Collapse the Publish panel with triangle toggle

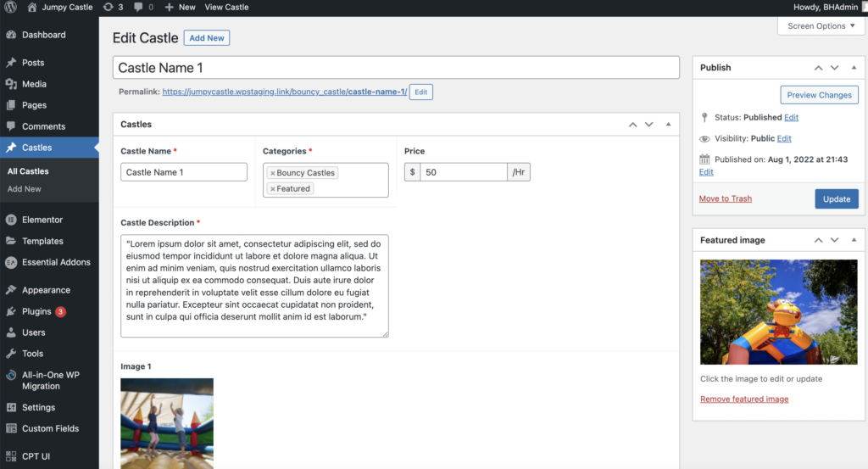click(x=854, y=68)
